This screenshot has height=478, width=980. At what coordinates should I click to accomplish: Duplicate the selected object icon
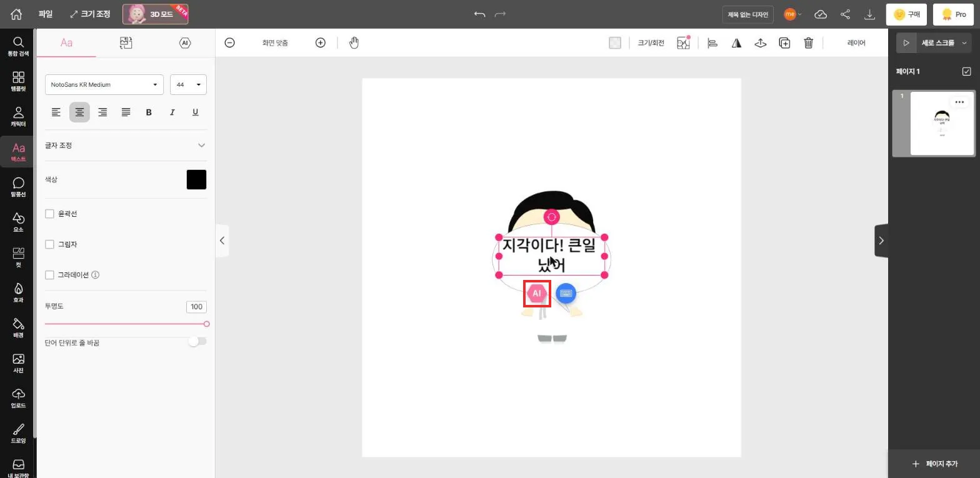[784, 42]
